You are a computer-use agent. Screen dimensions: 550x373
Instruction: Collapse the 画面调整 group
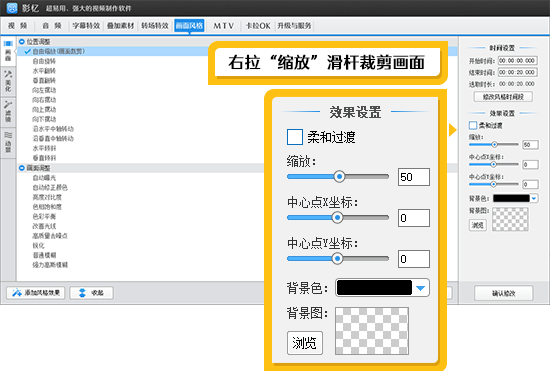[x=22, y=168]
